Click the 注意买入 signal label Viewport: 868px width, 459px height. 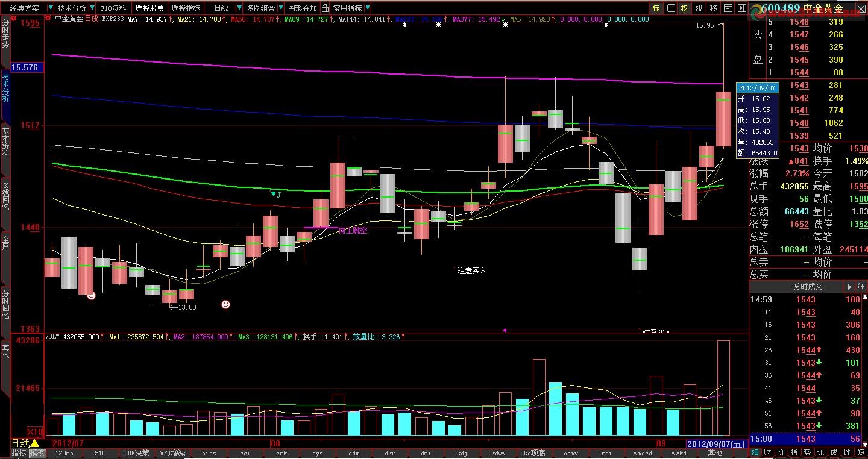(x=472, y=271)
